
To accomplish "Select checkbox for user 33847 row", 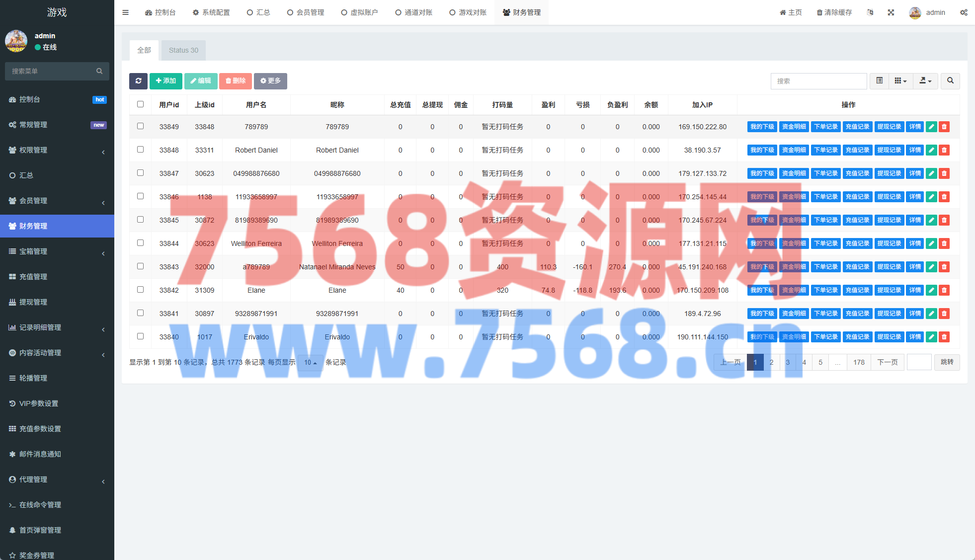I will 140,173.
